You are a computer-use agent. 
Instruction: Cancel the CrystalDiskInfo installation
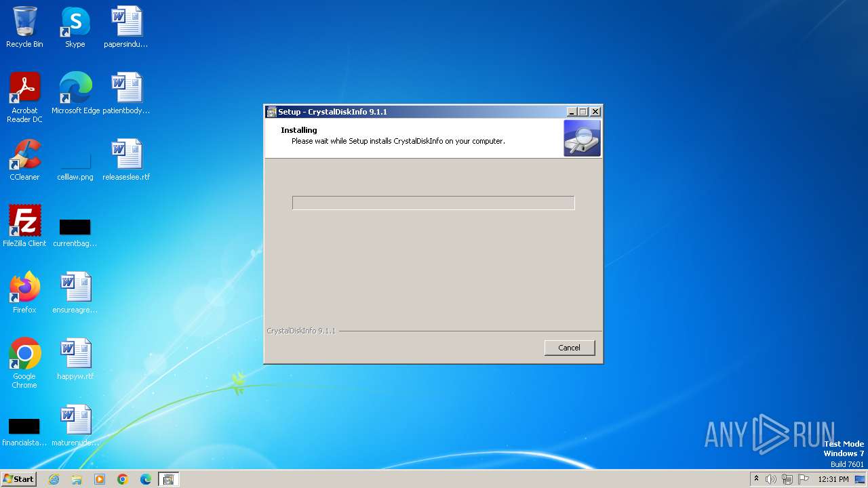(x=570, y=348)
